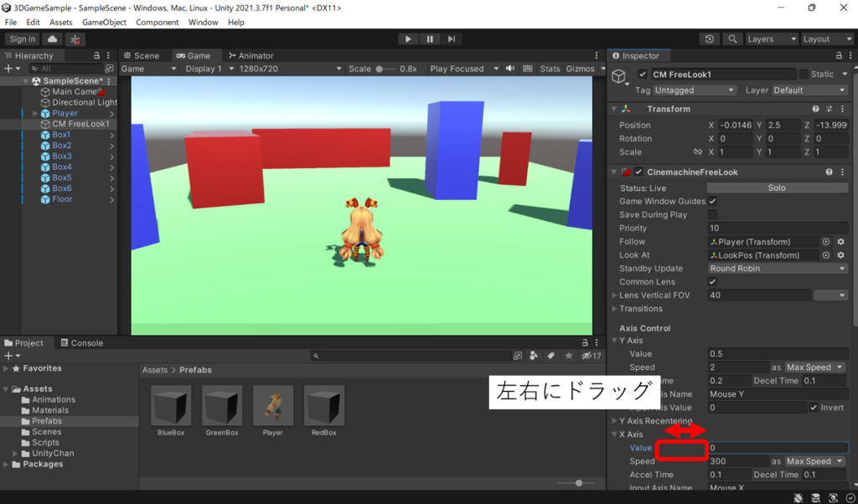Click the Play button in the toolbar
The height and width of the screenshot is (504, 858).
(408, 39)
